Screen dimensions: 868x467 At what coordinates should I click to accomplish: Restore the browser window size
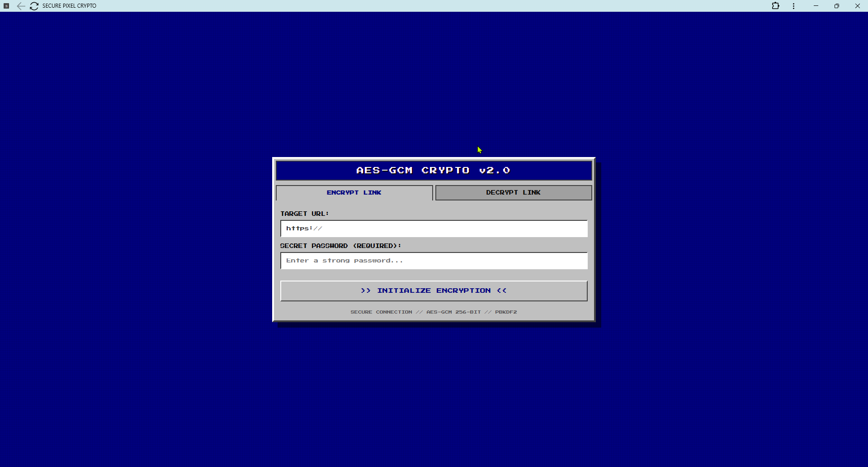[837, 6]
